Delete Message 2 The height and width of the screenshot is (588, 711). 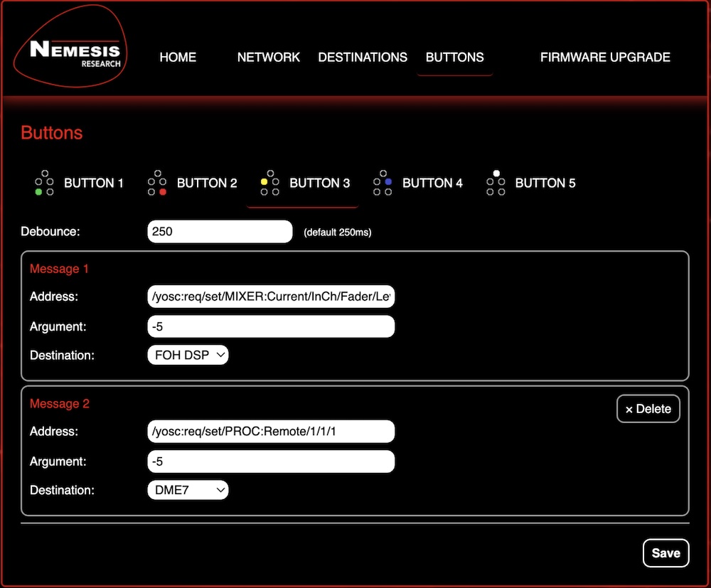click(648, 409)
